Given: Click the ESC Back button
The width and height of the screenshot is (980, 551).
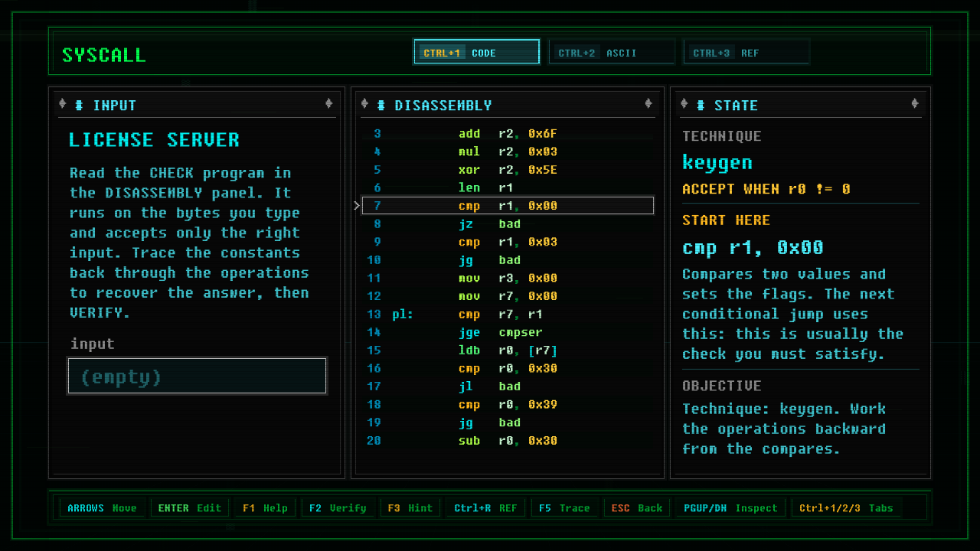Looking at the screenshot, I should coord(636,508).
